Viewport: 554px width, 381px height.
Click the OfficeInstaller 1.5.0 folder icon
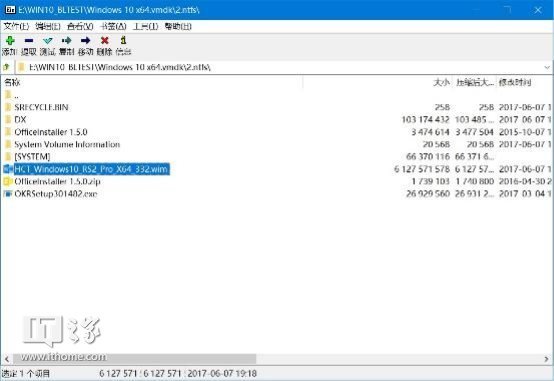[x=8, y=132]
